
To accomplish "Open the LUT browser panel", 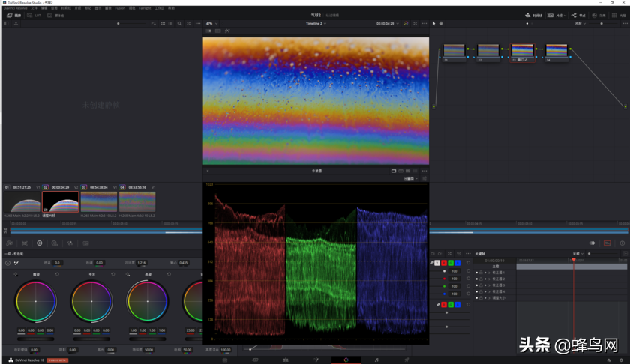I will tap(34, 15).
